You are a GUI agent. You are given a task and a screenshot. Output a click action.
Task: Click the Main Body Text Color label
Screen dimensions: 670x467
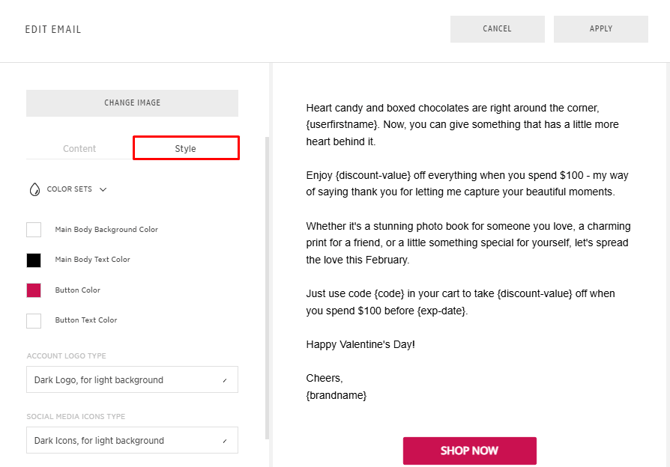(x=92, y=260)
